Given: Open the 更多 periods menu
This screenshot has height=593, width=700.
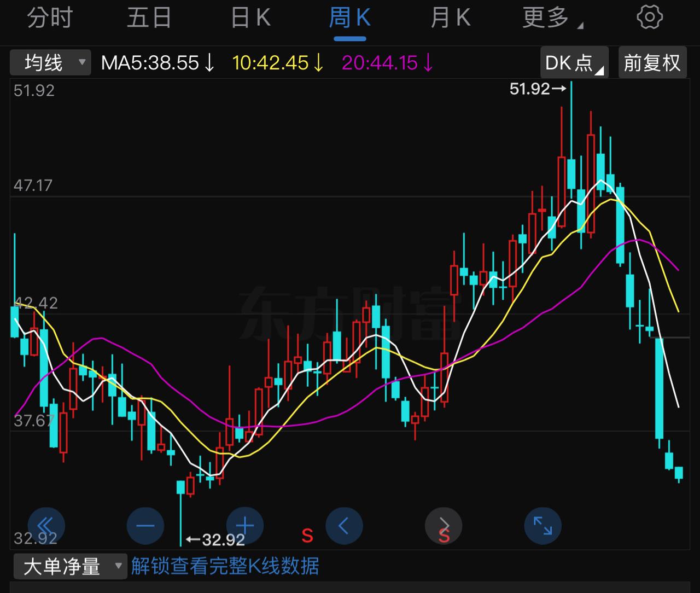Looking at the screenshot, I should pyautogui.click(x=552, y=18).
